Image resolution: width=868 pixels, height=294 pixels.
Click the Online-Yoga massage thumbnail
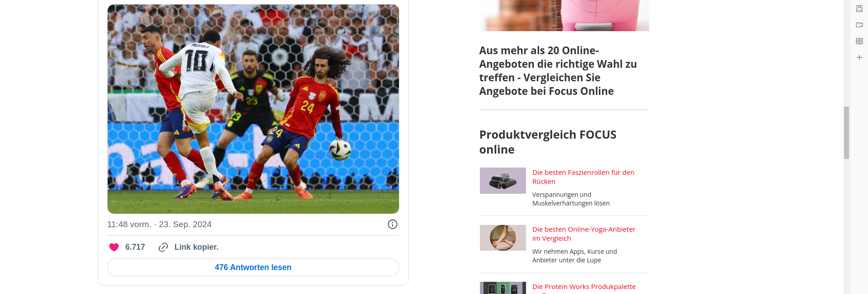(503, 238)
